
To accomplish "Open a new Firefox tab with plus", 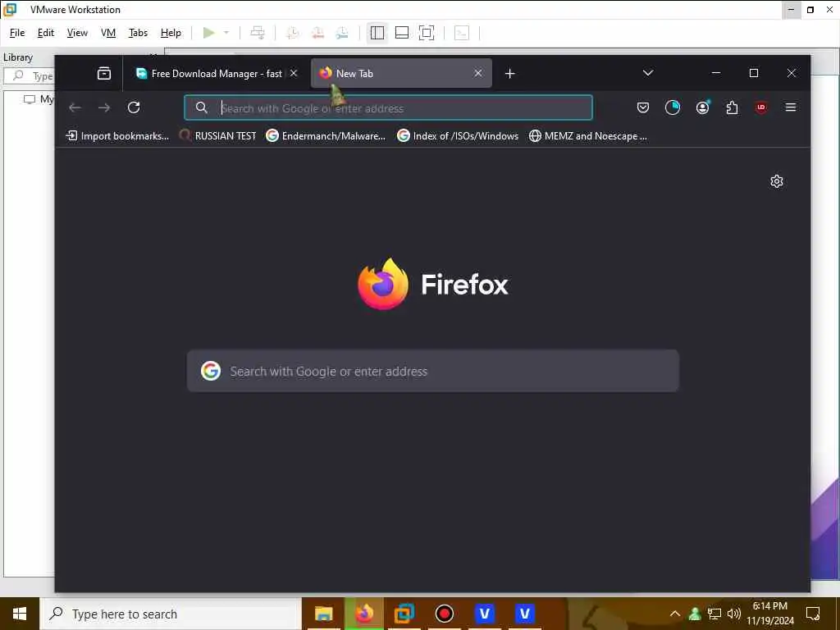I will 510,73.
